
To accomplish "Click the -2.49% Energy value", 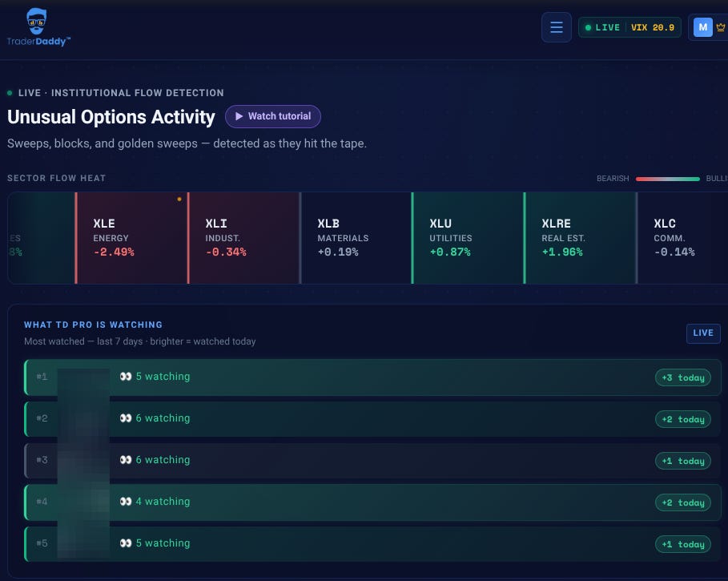I will 114,252.
